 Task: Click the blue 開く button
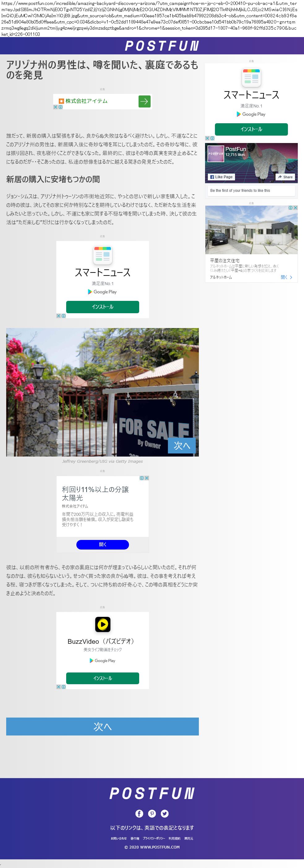103,545
